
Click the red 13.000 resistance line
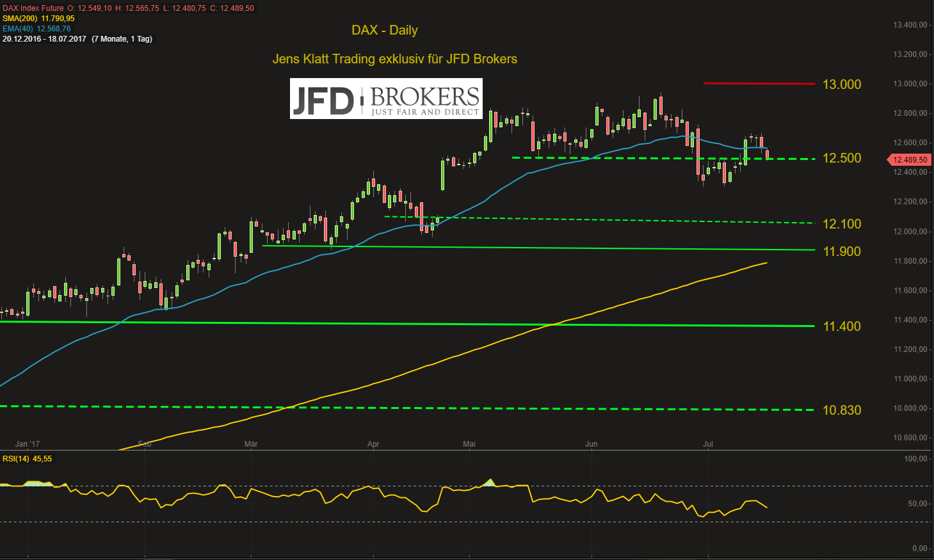(x=759, y=83)
